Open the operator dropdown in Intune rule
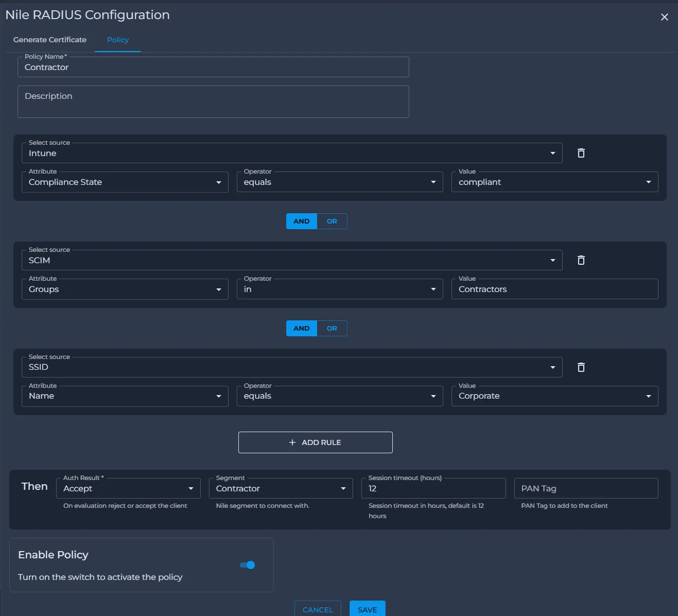The image size is (678, 616). tap(340, 182)
